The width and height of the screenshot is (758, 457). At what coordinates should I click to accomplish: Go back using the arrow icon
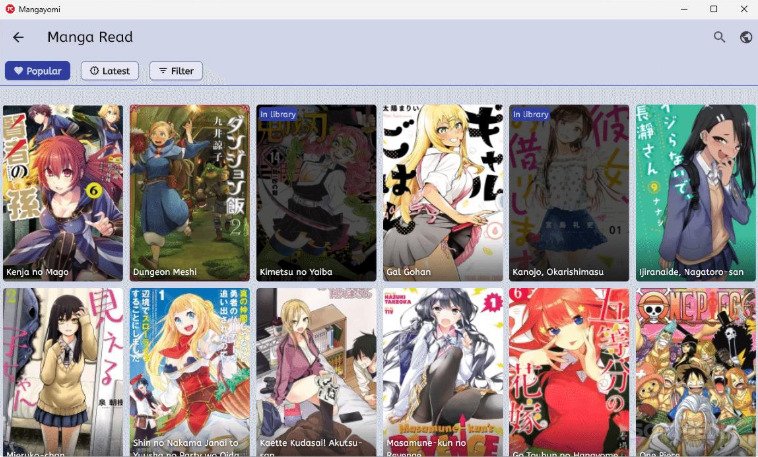(x=18, y=37)
